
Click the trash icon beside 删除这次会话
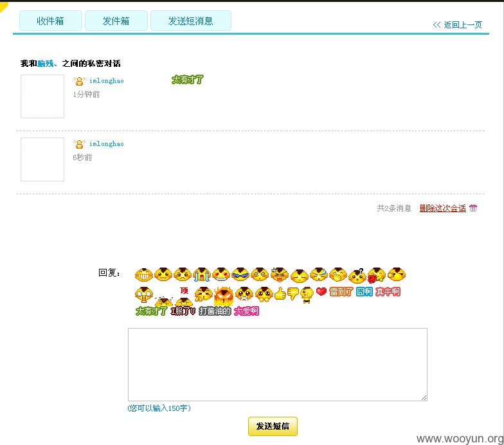click(x=473, y=208)
